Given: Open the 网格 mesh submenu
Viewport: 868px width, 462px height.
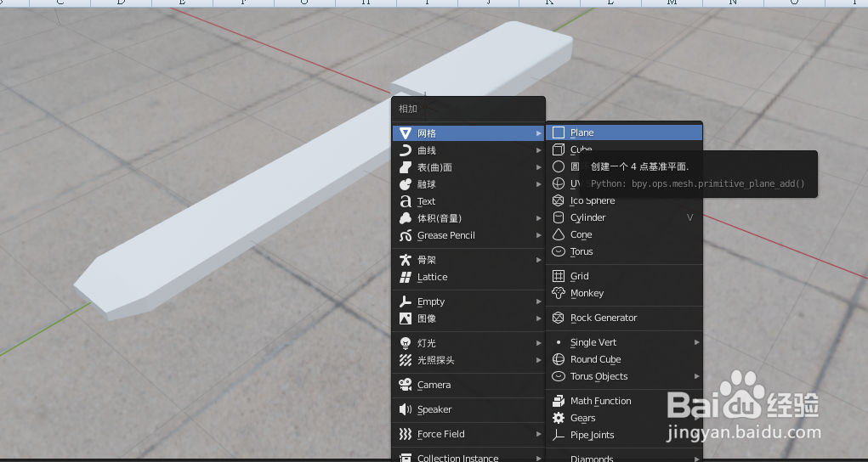Looking at the screenshot, I should click(468, 133).
